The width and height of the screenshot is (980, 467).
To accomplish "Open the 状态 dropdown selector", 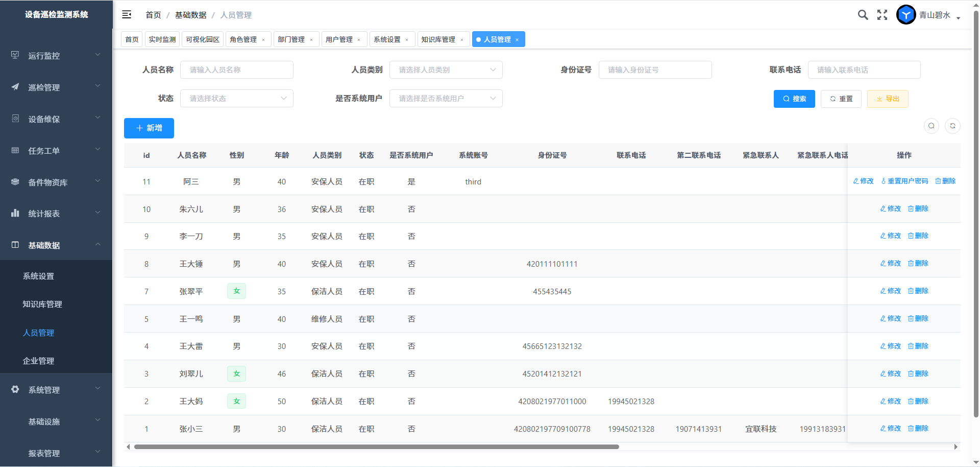I will tap(236, 99).
